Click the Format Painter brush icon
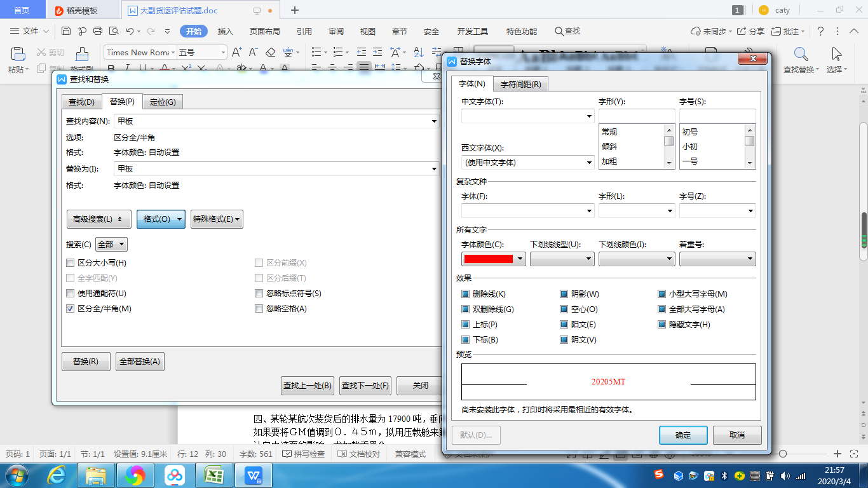Screen dimensions: 868x488 [82, 55]
